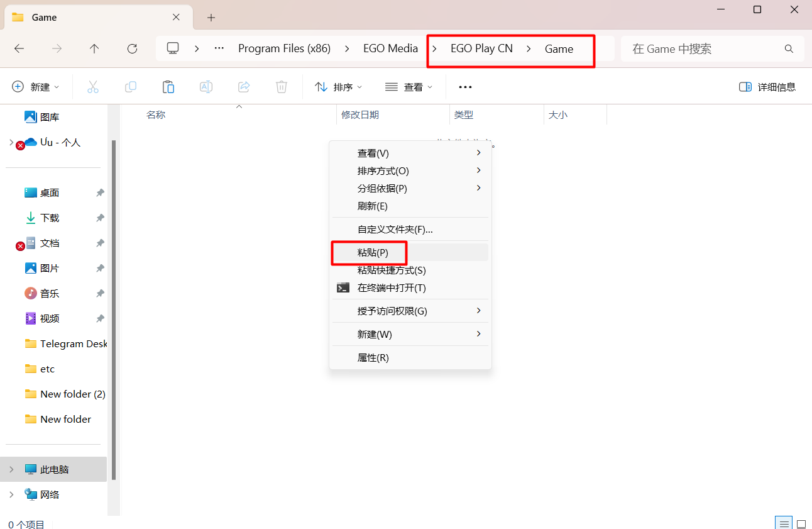
Task: Click the forward navigation arrow
Action: [x=57, y=48]
